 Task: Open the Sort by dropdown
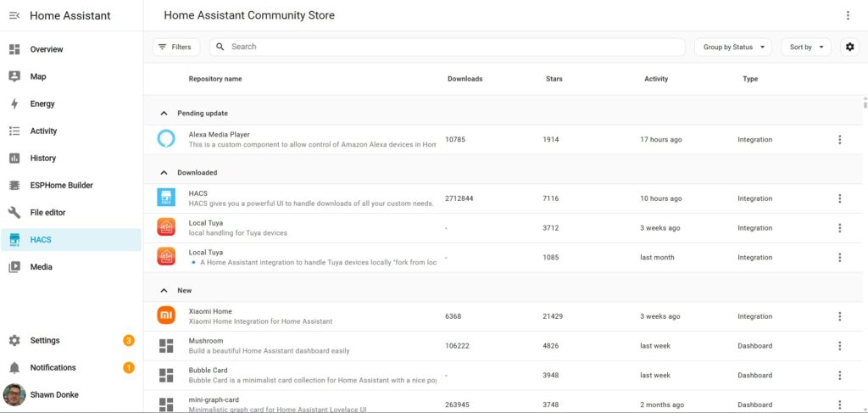click(x=805, y=47)
